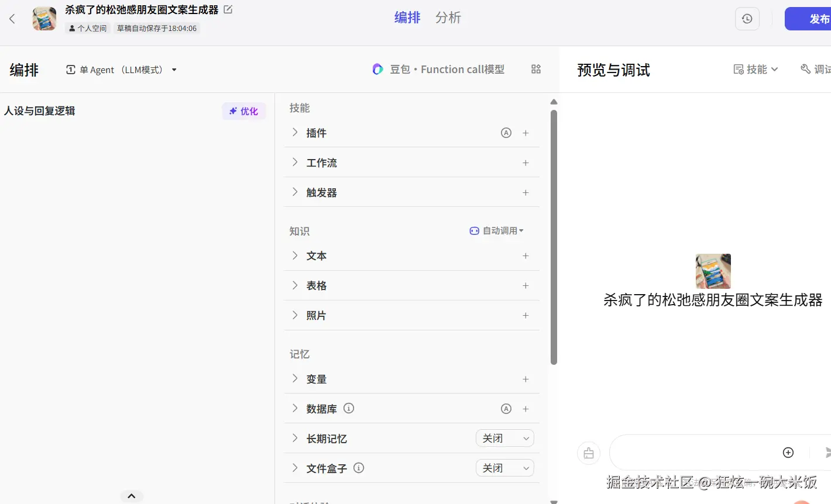Click the 技能 section heading in config
The width and height of the screenshot is (831, 504).
point(300,108)
